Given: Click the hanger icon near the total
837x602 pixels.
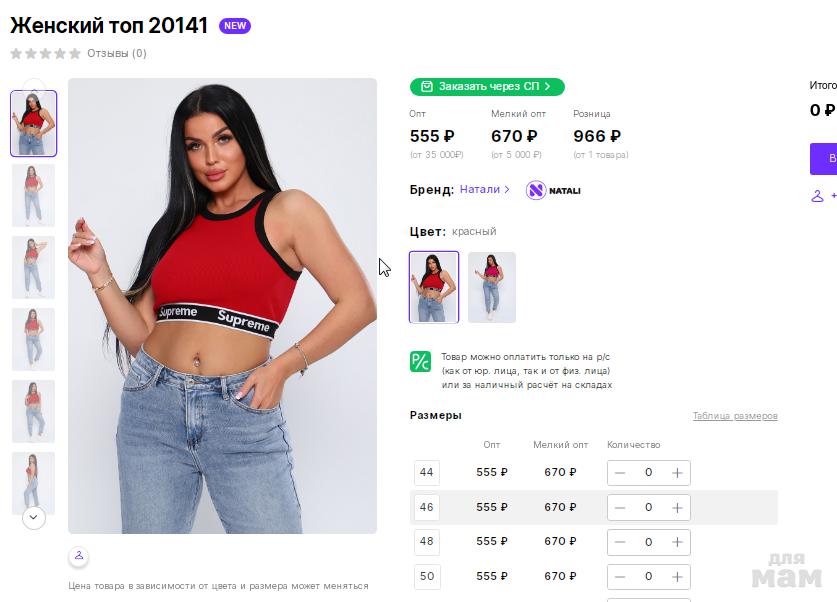Looking at the screenshot, I should pos(818,196).
